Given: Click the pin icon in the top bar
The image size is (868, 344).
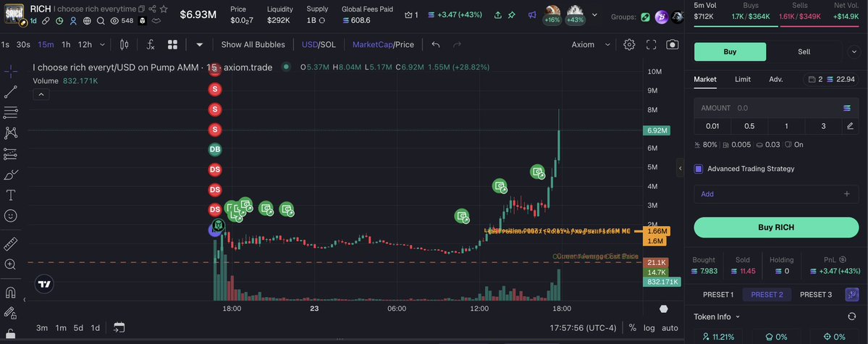Looking at the screenshot, I should (x=512, y=15).
